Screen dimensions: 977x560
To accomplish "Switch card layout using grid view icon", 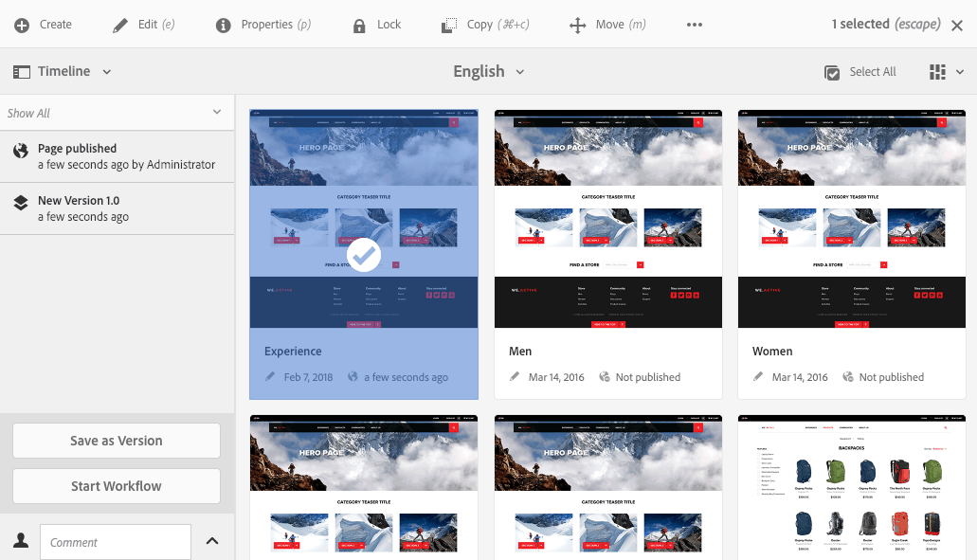I will (x=937, y=71).
